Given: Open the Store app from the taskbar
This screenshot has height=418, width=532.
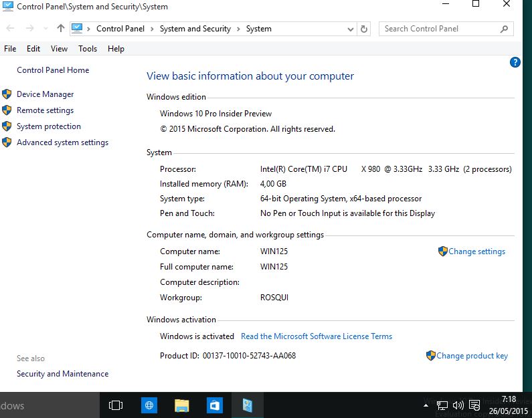Looking at the screenshot, I should [x=214, y=405].
